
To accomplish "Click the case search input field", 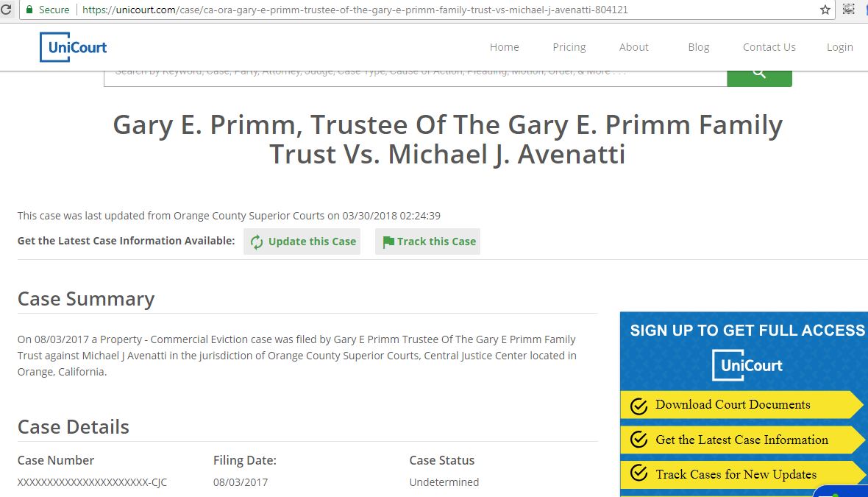I will [415, 78].
